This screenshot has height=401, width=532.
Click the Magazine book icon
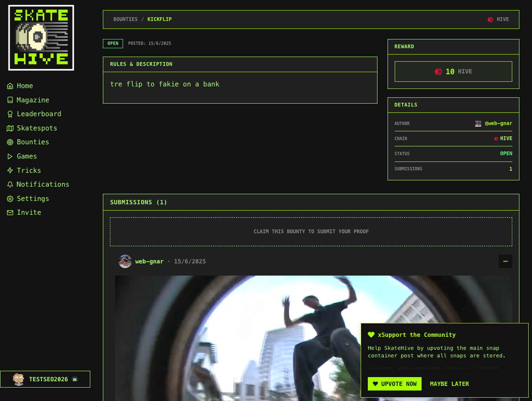10,100
